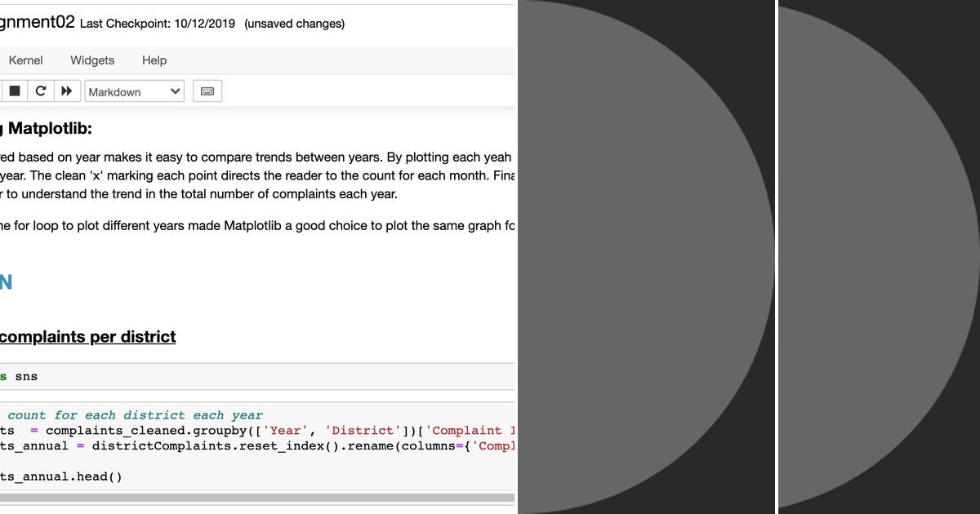Screen dimensions: 980x514
Task: Open the Widgets menu
Action: click(91, 60)
